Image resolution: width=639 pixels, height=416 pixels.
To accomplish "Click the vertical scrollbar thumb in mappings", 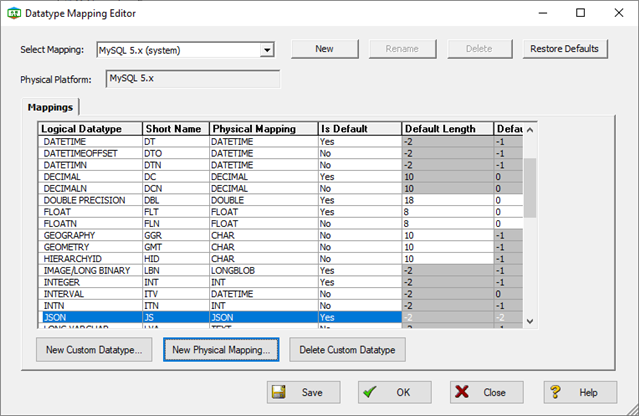I will (x=530, y=188).
